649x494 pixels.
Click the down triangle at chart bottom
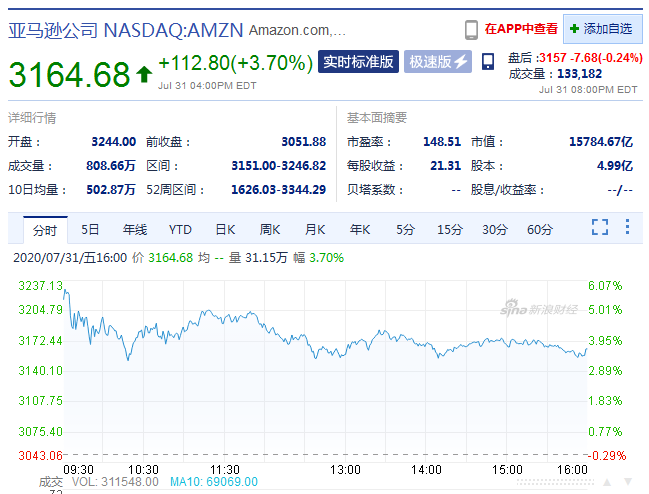[x=628, y=482]
